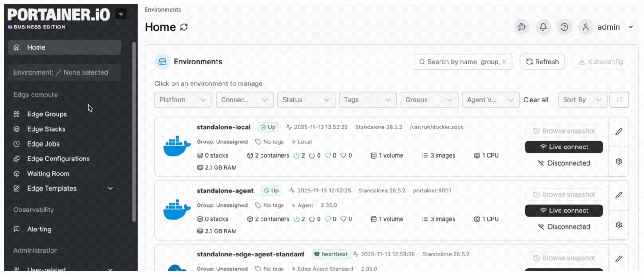Screen dimensions: 644x275
Task: Open Waiting Room from the sidebar
Action: pyautogui.click(x=48, y=173)
